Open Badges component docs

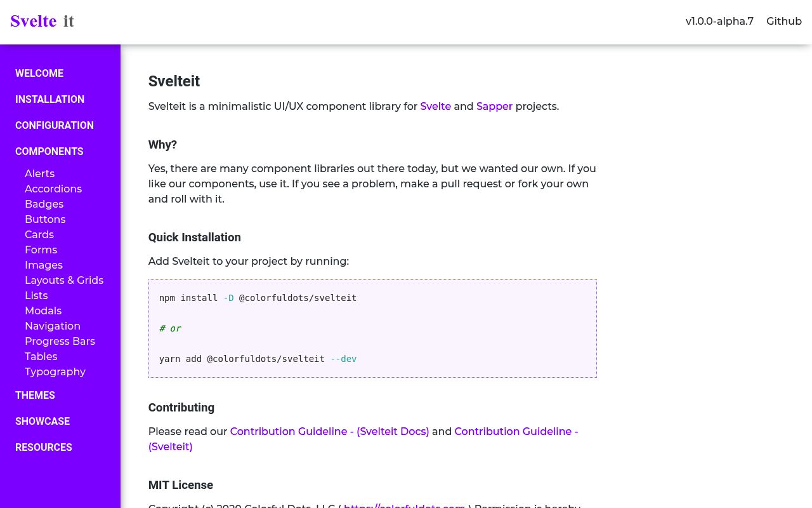(x=44, y=204)
